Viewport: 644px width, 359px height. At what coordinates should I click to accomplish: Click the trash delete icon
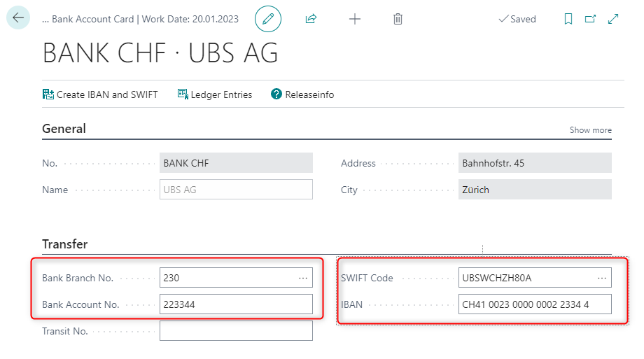tap(398, 19)
